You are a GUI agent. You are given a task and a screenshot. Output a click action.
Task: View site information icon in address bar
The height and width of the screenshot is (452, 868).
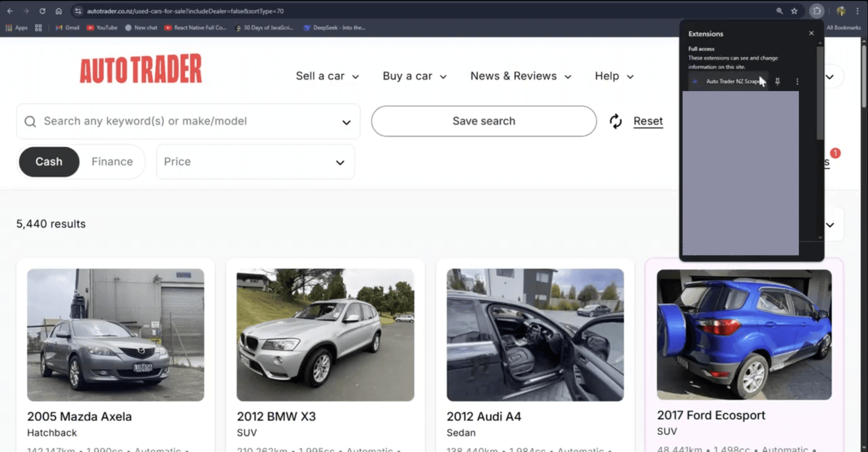[78, 11]
